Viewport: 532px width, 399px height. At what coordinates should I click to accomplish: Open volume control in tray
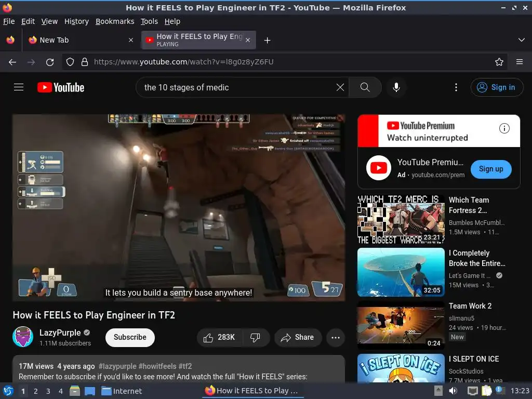tap(453, 391)
